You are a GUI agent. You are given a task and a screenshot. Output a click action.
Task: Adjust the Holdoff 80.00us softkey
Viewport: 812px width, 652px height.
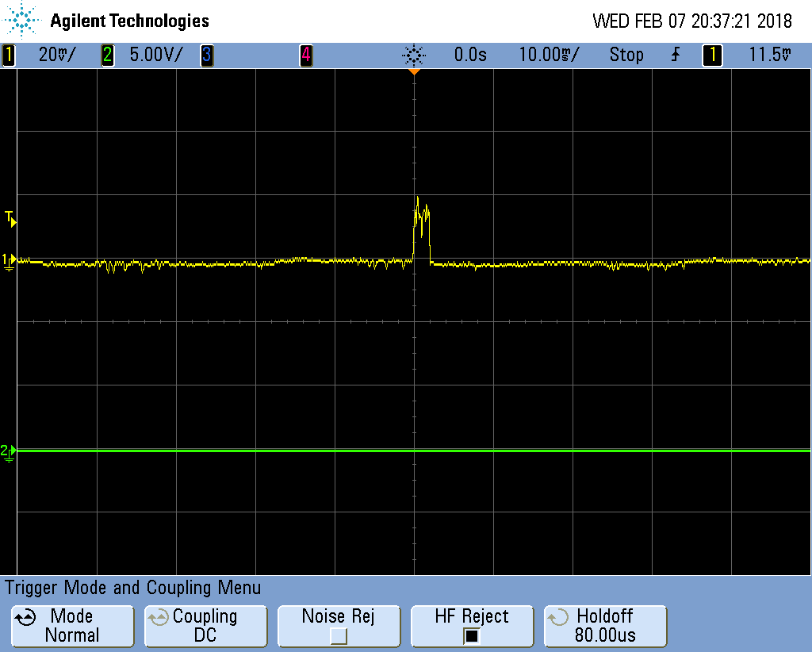pos(605,626)
